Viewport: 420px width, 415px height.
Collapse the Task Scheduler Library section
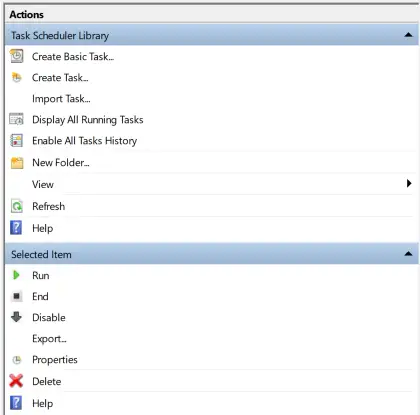(x=408, y=35)
